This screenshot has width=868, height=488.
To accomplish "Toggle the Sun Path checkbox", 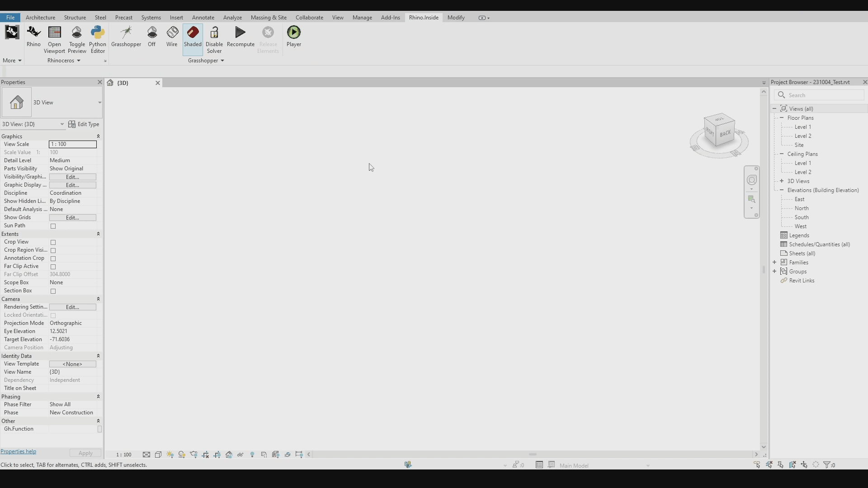I will (53, 226).
